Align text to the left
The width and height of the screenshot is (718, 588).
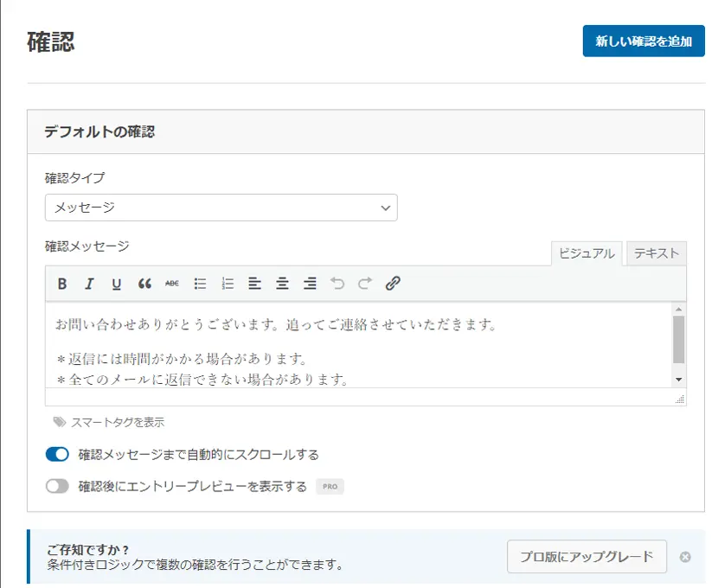click(x=254, y=284)
